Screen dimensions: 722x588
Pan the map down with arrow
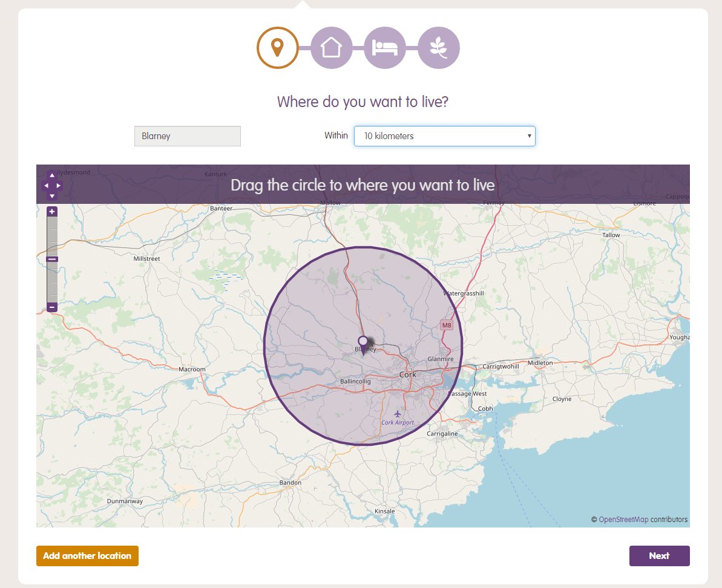pyautogui.click(x=52, y=195)
